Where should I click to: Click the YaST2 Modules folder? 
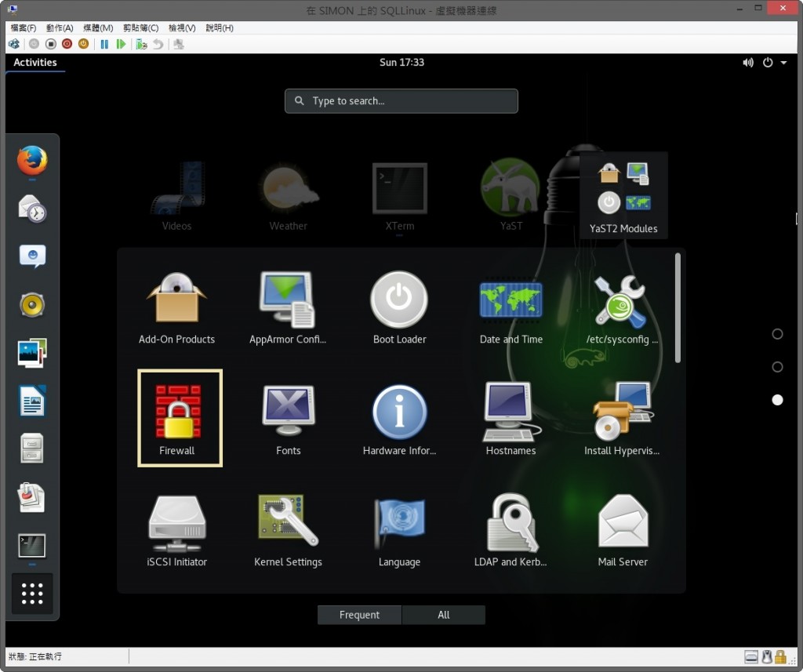click(x=623, y=196)
